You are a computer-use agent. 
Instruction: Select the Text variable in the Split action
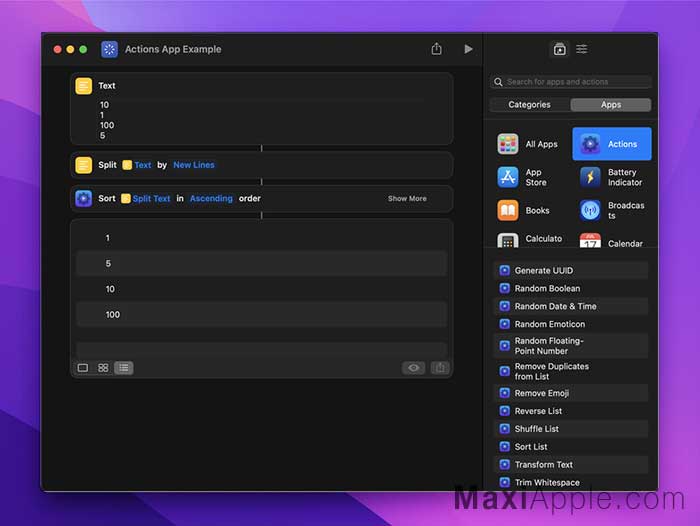[x=138, y=165]
